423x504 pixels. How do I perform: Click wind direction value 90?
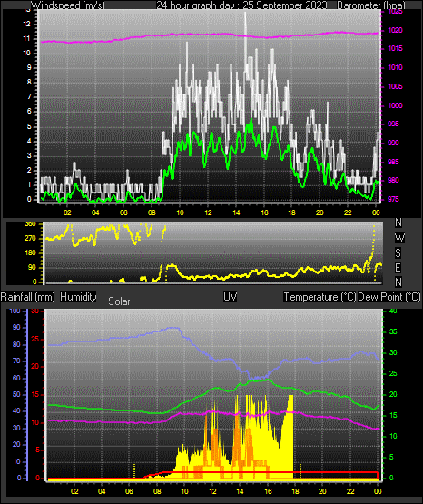click(32, 267)
